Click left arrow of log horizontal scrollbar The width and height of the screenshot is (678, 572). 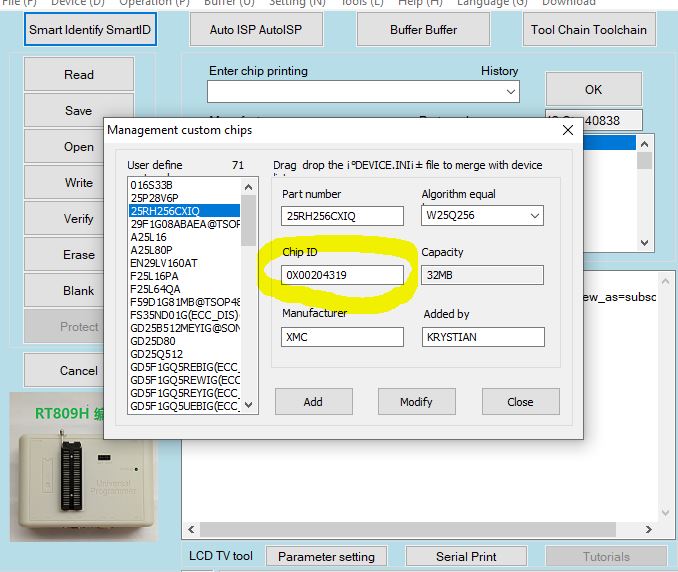[191, 529]
